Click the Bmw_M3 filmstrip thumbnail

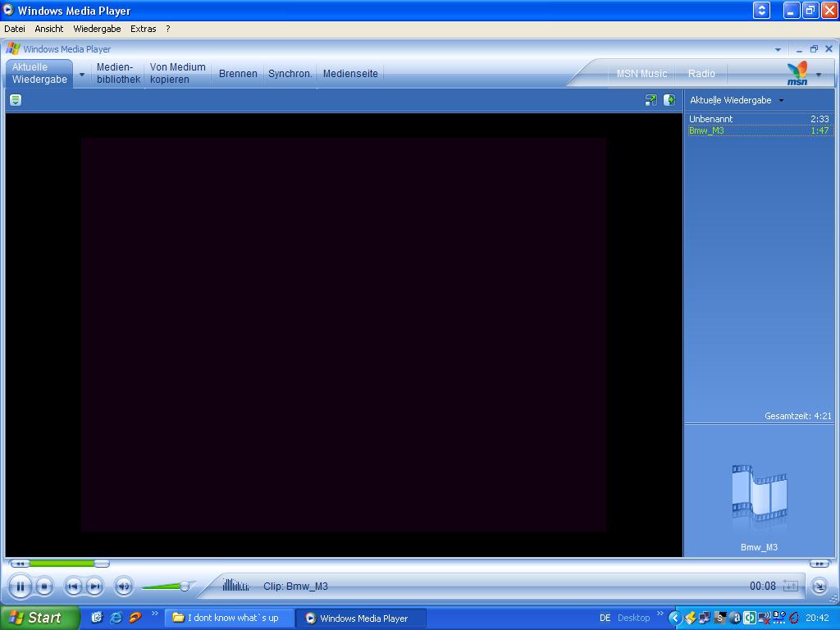point(759,493)
